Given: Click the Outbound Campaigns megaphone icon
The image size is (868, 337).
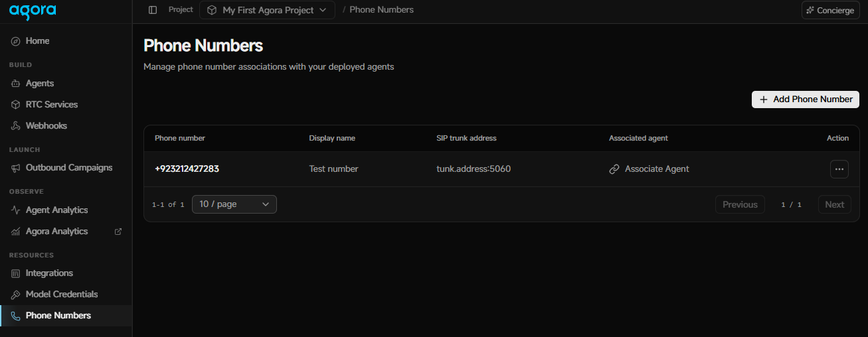Looking at the screenshot, I should coord(16,168).
